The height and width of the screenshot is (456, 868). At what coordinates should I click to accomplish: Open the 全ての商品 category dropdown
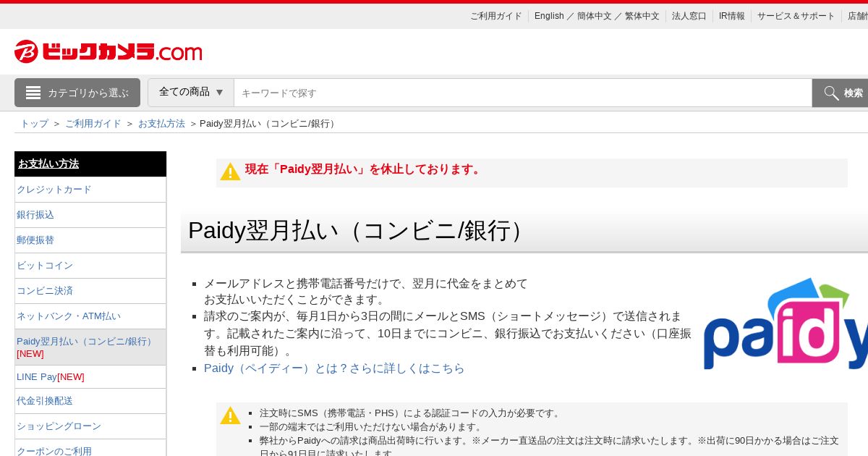(191, 93)
